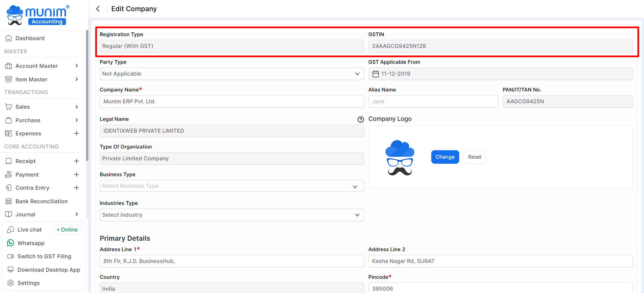Click the sidebar vertical scrollbar
This screenshot has width=644, height=293.
click(x=87, y=96)
